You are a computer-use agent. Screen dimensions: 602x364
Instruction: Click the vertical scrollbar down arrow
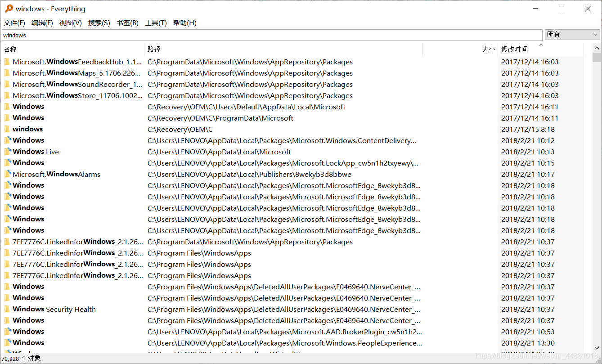(x=597, y=348)
